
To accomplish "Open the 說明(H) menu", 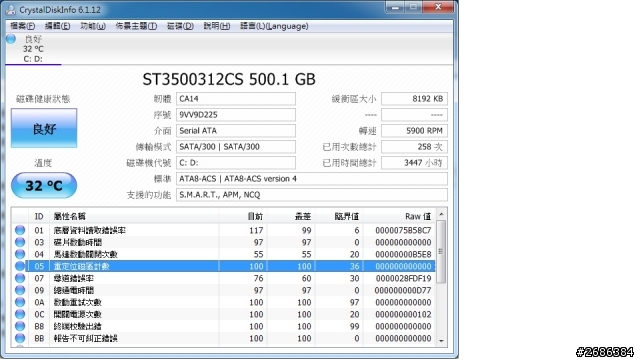I will [217, 26].
